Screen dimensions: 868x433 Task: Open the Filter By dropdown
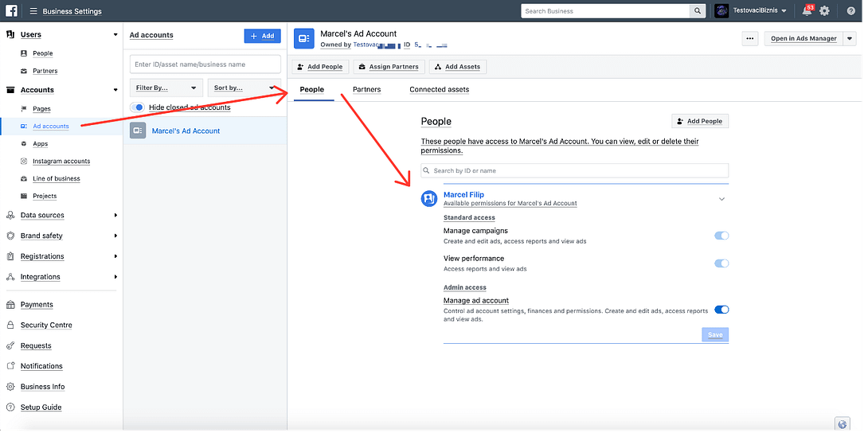(x=166, y=88)
